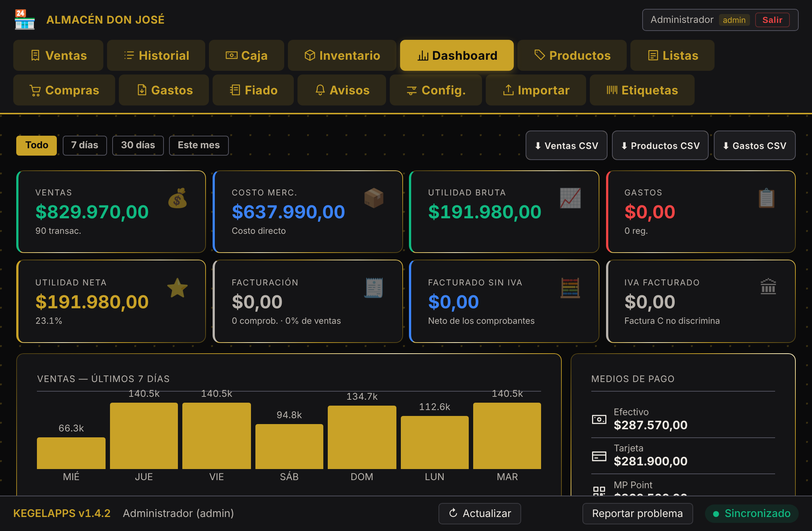
Task: Download the Gastos CSV export
Action: [755, 145]
